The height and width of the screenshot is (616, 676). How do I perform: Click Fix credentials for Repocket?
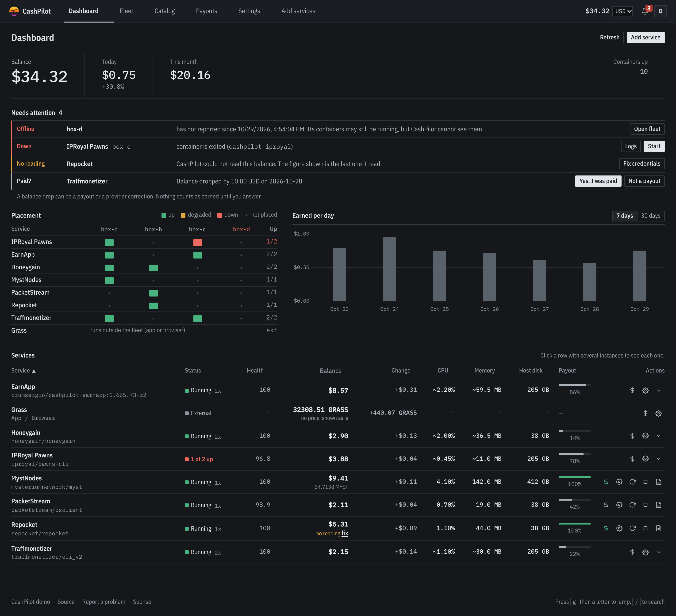pyautogui.click(x=641, y=164)
